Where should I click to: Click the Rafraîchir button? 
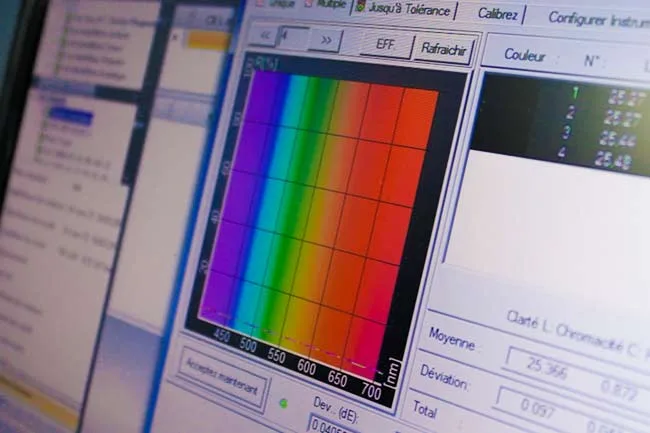point(444,50)
